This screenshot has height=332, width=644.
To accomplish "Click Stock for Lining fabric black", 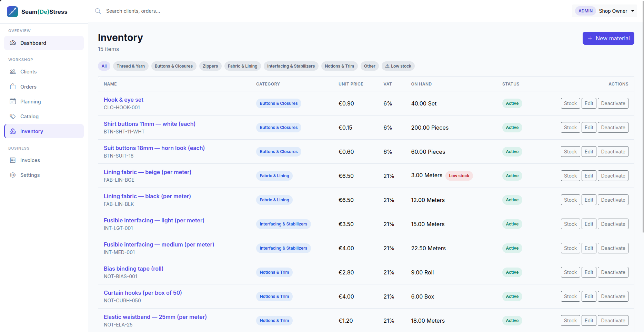I will click(570, 200).
